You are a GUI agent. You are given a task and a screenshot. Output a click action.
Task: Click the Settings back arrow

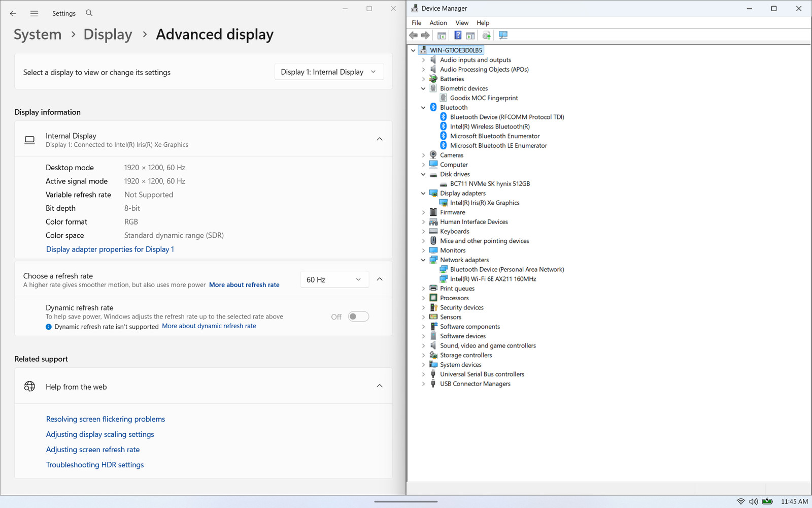[13, 14]
